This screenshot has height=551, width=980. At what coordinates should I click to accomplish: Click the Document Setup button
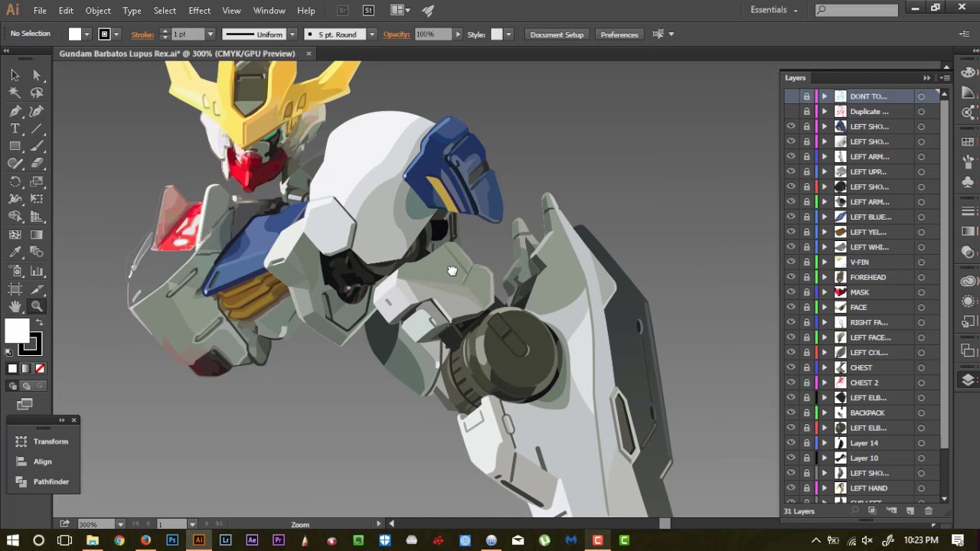coord(557,34)
